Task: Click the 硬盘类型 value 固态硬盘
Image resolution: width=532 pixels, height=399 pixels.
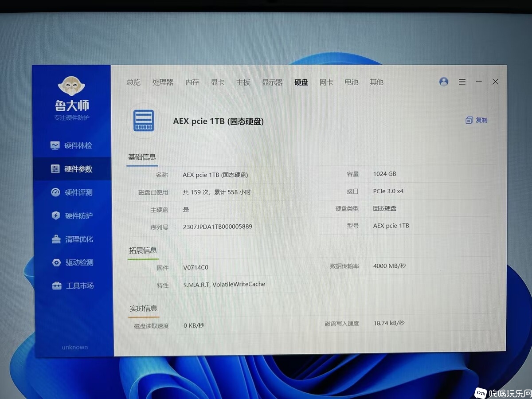Action: (x=385, y=208)
